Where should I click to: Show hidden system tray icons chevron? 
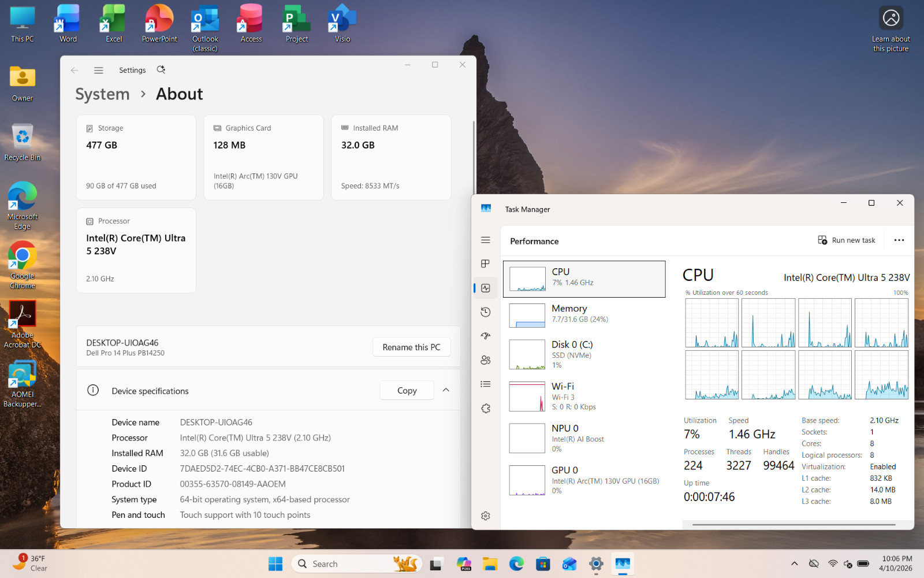point(795,564)
